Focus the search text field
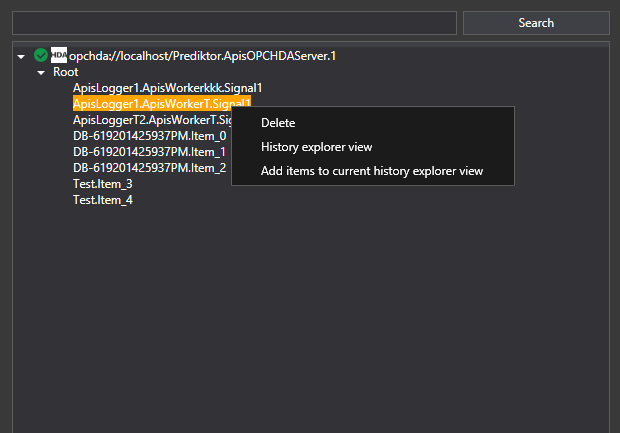 234,23
